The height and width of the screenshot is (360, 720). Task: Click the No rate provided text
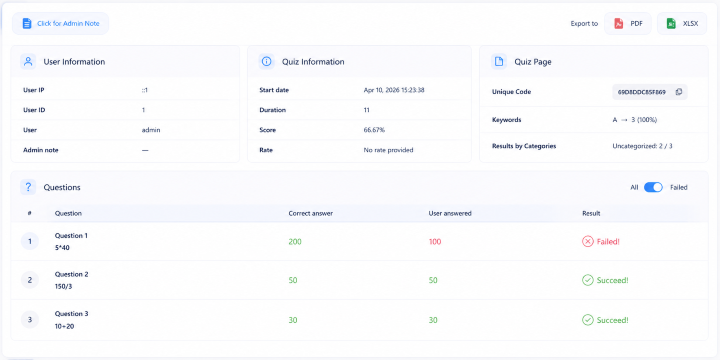388,150
